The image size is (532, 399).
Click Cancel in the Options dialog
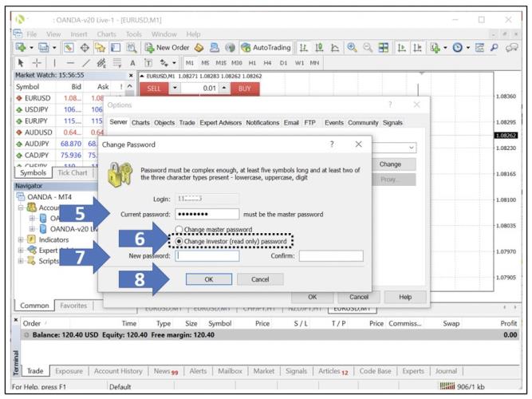(x=359, y=297)
